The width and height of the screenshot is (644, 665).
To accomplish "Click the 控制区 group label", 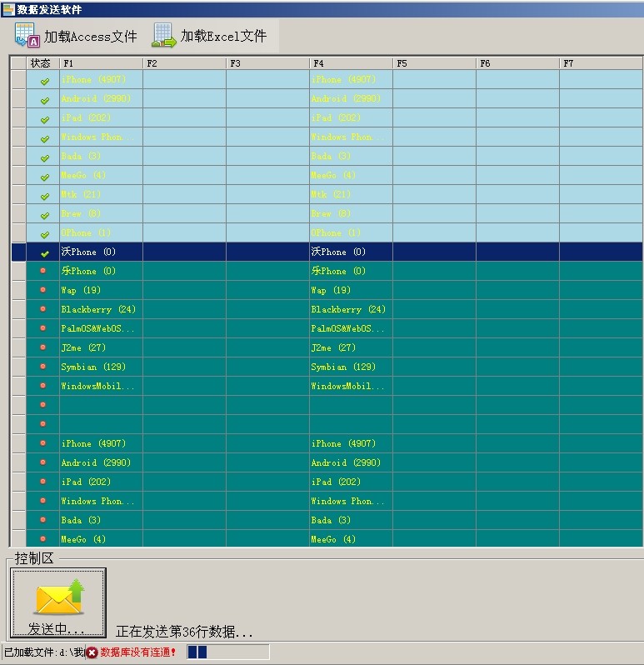I will pos(34,558).
